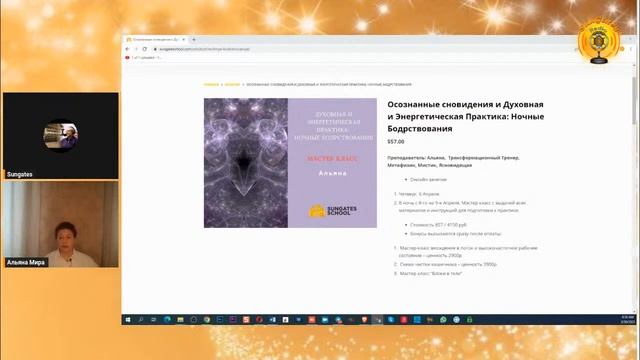The image size is (640, 360).
Task: Open the red Opera icon in taskbar
Action: (259, 320)
